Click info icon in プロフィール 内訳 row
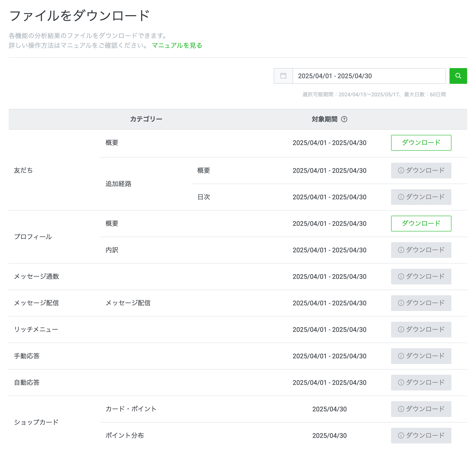 tap(401, 250)
